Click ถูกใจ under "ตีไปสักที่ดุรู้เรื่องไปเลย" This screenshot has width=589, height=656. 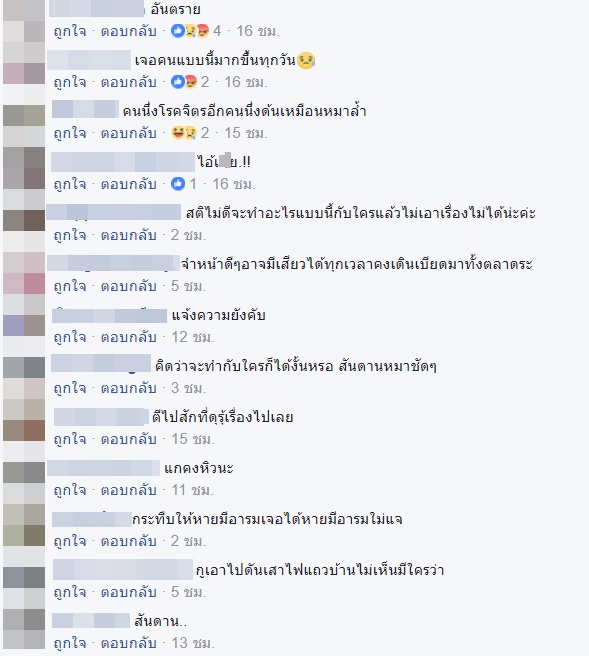pyautogui.click(x=70, y=439)
